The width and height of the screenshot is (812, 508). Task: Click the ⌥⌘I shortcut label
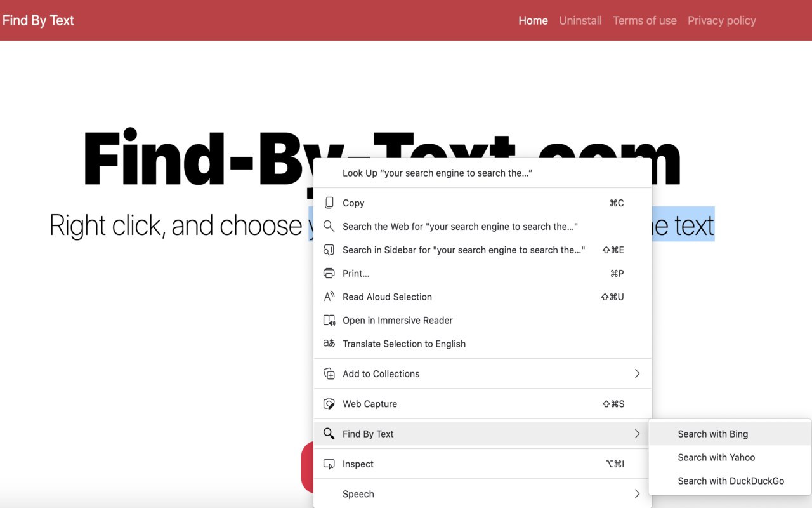(615, 464)
